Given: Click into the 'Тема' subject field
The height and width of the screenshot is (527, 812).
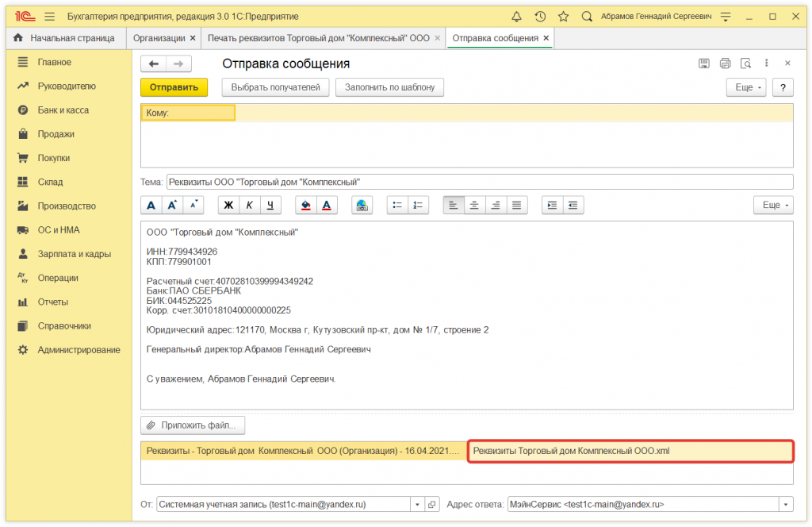Looking at the screenshot, I should point(479,182).
